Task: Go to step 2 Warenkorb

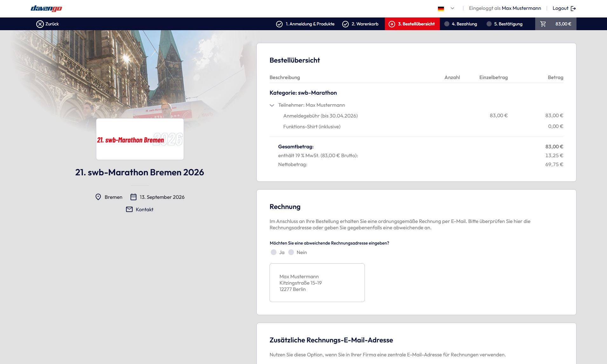Action: tap(360, 24)
